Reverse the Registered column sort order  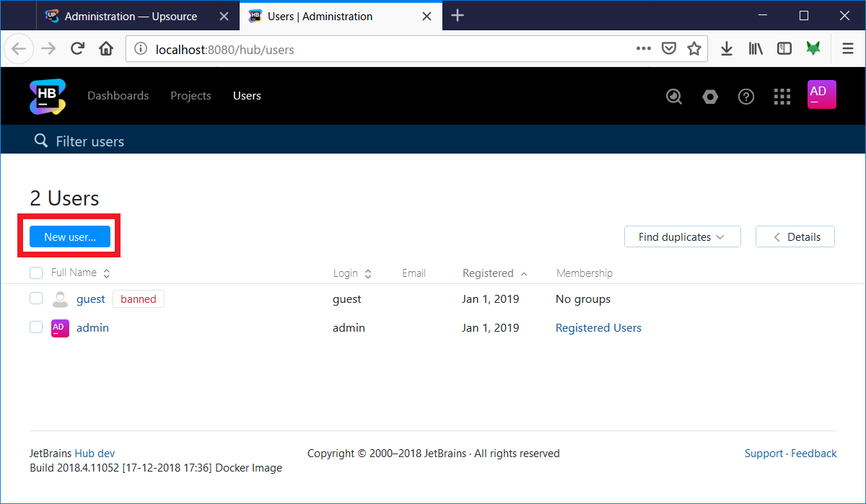(x=525, y=273)
